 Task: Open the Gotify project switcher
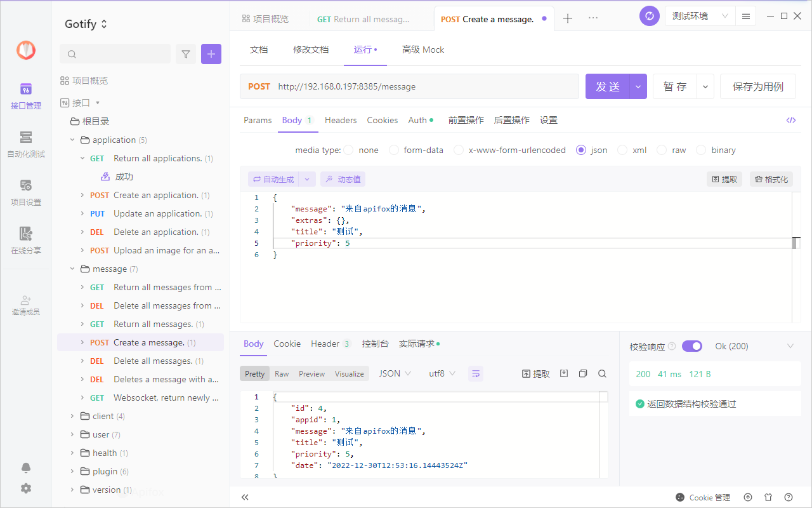(86, 24)
